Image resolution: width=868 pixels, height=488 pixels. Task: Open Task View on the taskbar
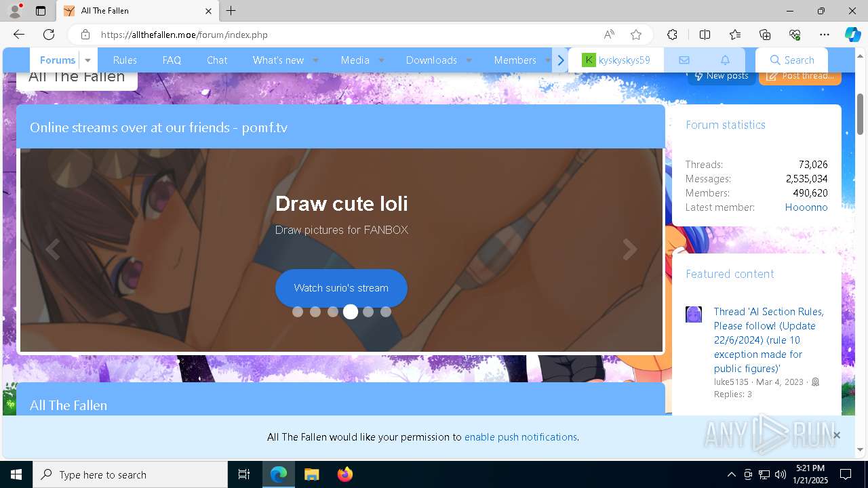click(x=244, y=474)
